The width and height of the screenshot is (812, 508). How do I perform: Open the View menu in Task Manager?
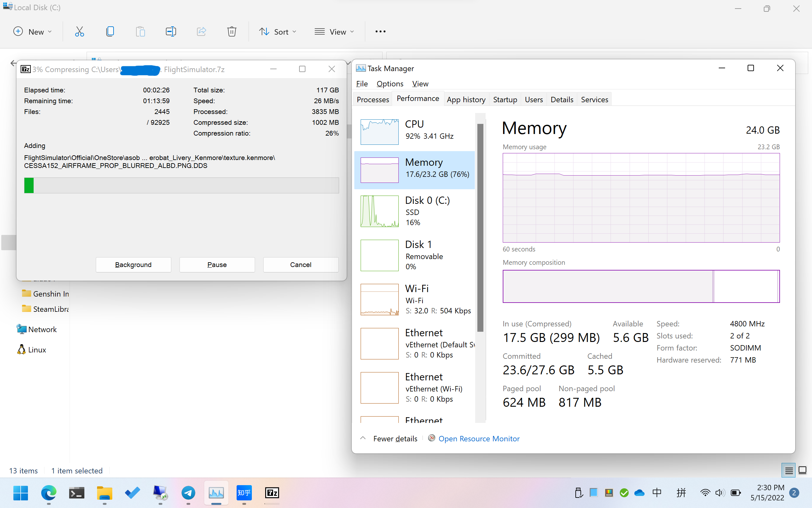point(420,84)
